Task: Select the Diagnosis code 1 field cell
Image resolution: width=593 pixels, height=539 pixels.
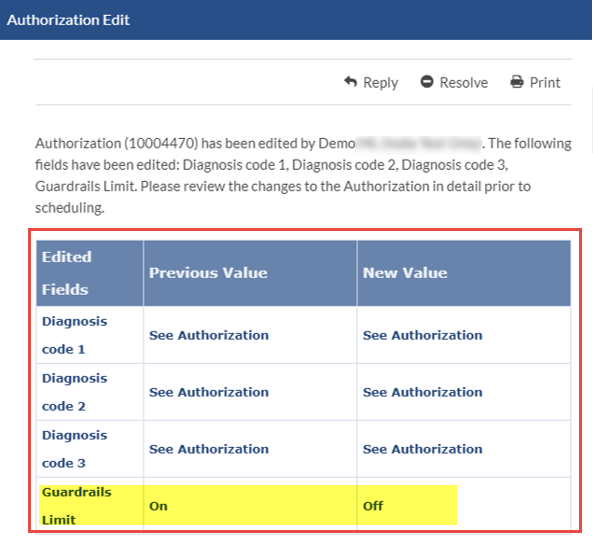Action: (x=90, y=335)
